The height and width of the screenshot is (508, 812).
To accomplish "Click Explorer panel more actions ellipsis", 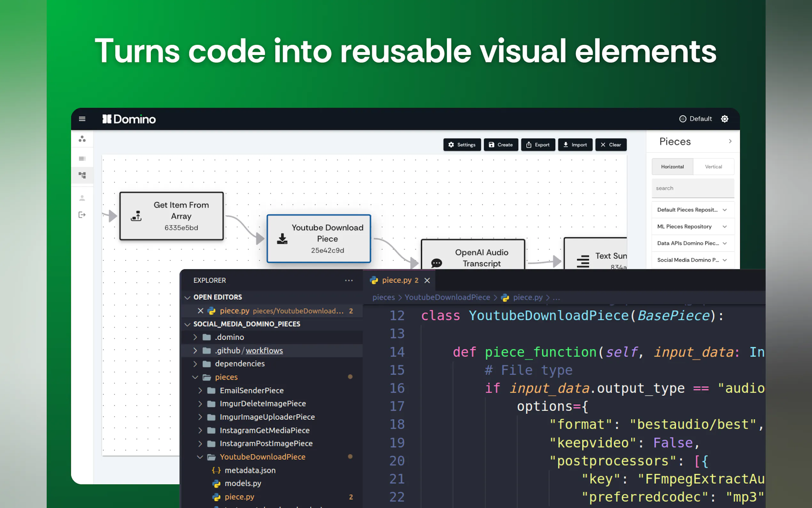I will [349, 280].
